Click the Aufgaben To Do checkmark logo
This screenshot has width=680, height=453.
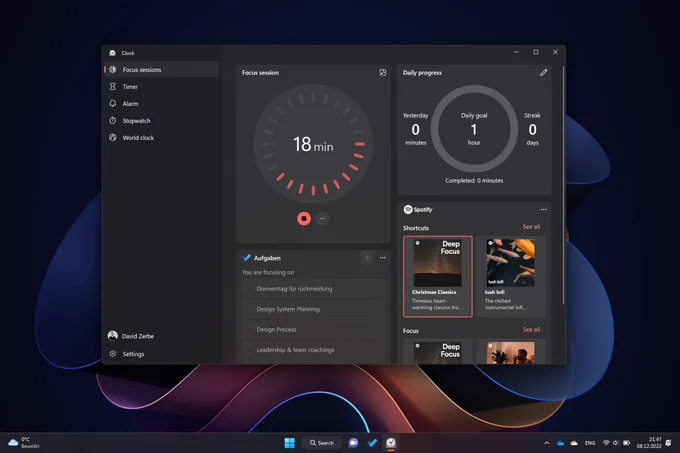tap(246, 257)
